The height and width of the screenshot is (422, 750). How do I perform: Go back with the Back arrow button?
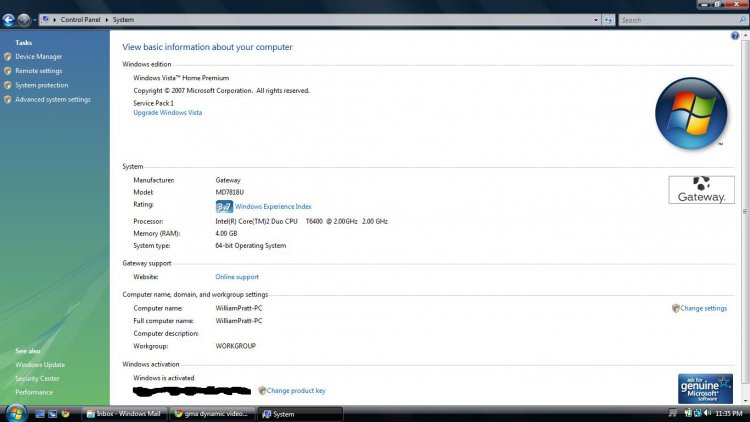click(x=8, y=20)
